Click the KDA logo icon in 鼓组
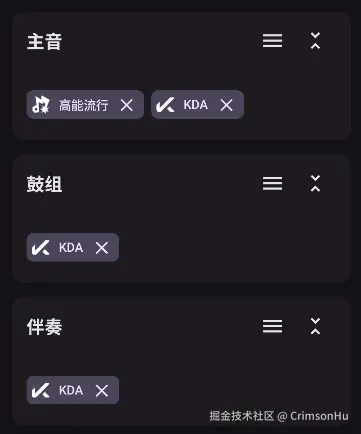 (41, 248)
